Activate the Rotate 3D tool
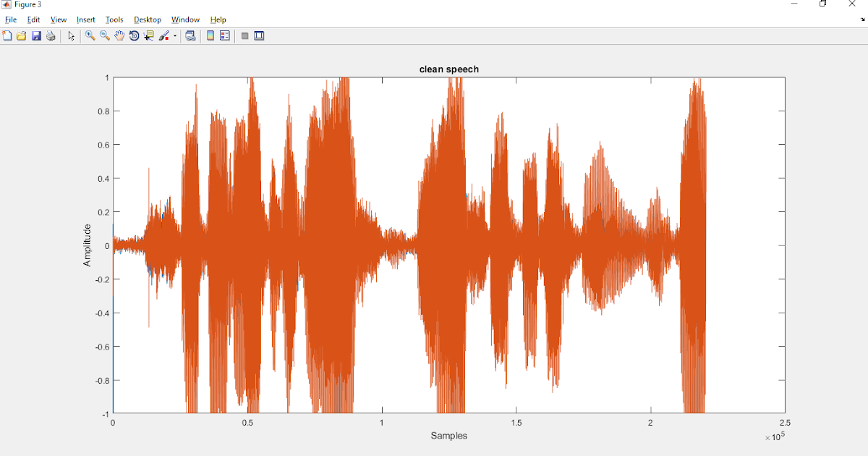 click(134, 35)
